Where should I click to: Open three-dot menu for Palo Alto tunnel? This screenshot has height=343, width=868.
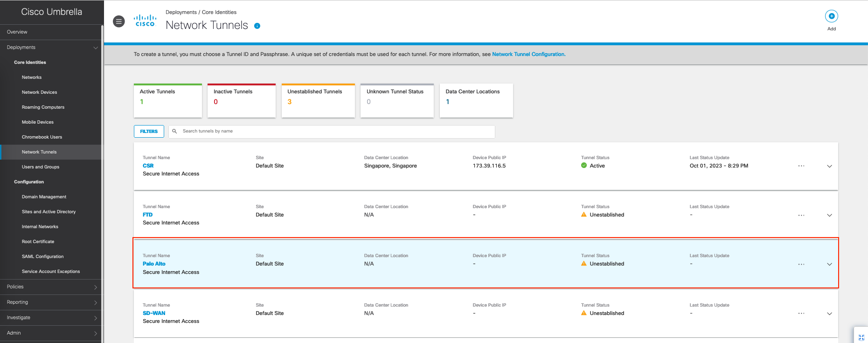801,264
